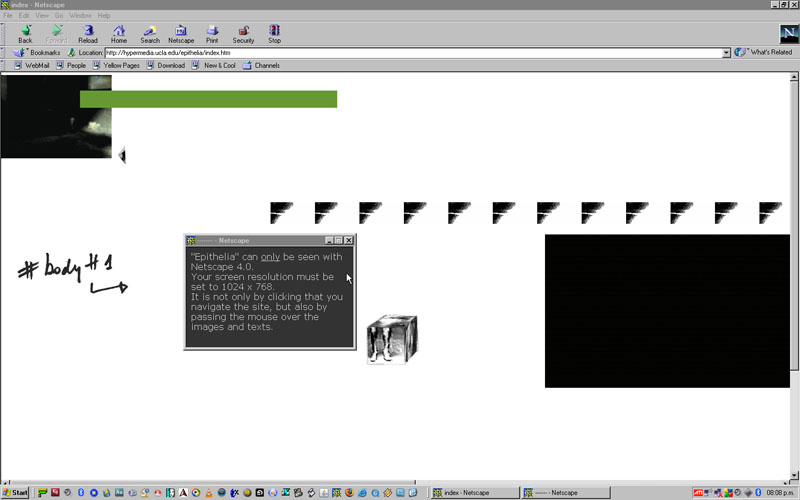The width and height of the screenshot is (800, 500).
Task: Click the Windows Start button
Action: pyautogui.click(x=16, y=493)
